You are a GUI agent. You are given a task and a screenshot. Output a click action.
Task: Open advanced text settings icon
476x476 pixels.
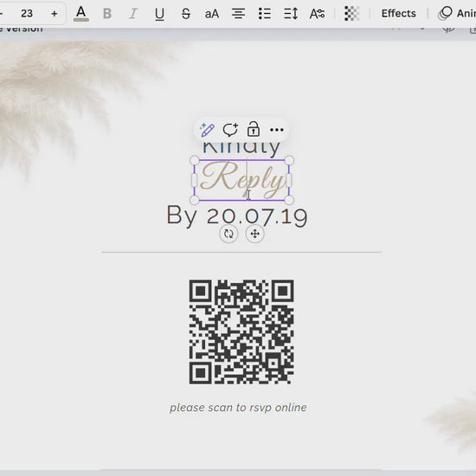[317, 14]
